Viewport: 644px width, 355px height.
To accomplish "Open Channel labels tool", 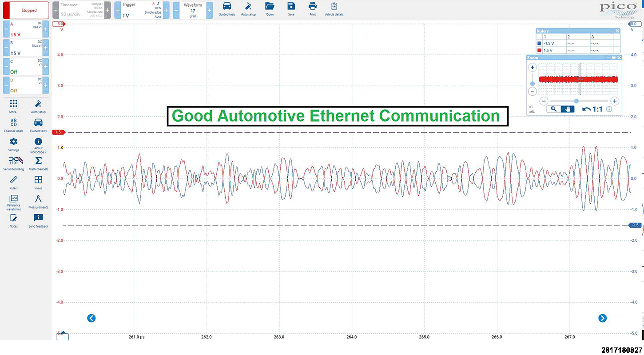I will 14,124.
